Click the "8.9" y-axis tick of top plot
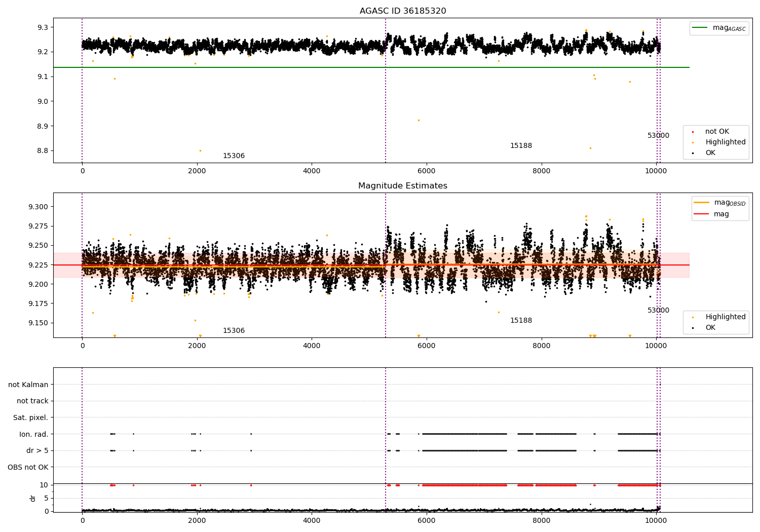This screenshot has width=760, height=532. pyautogui.click(x=43, y=126)
